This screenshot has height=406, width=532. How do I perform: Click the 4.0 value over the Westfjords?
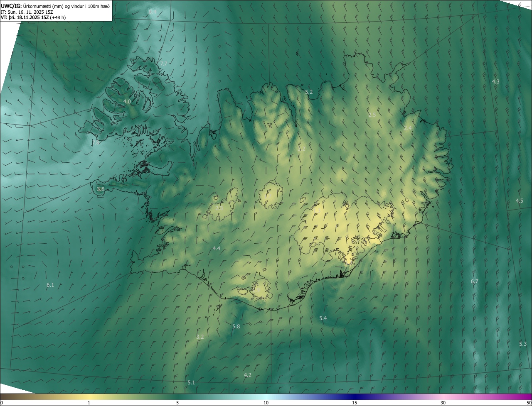click(127, 101)
